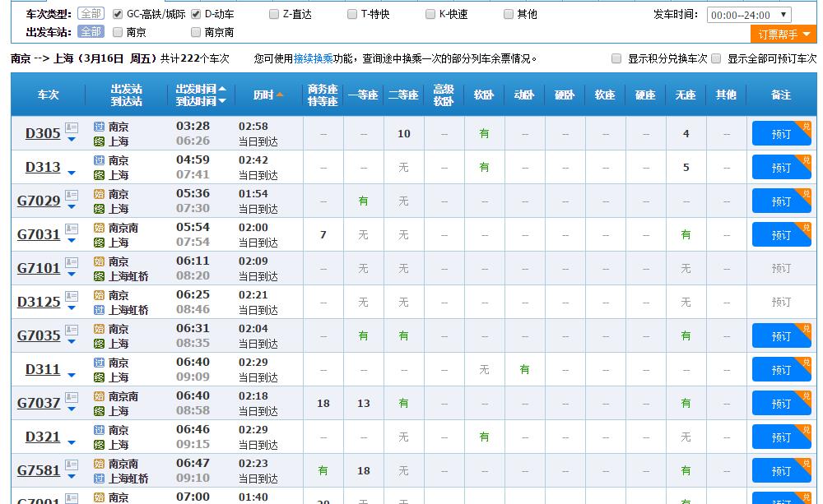This screenshot has width=823, height=504.
Task: Select 全部 for 出发车站
Action: (x=93, y=30)
